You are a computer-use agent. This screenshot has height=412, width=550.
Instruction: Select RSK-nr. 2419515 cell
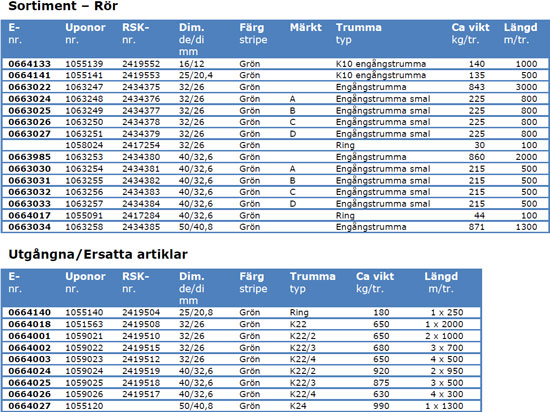(x=141, y=348)
